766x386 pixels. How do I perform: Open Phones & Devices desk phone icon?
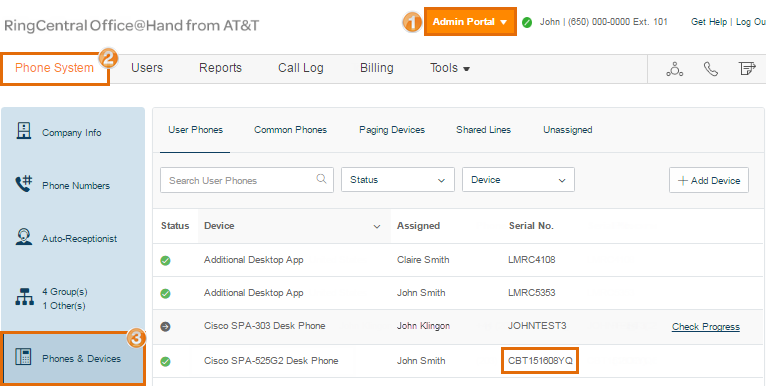(24, 357)
